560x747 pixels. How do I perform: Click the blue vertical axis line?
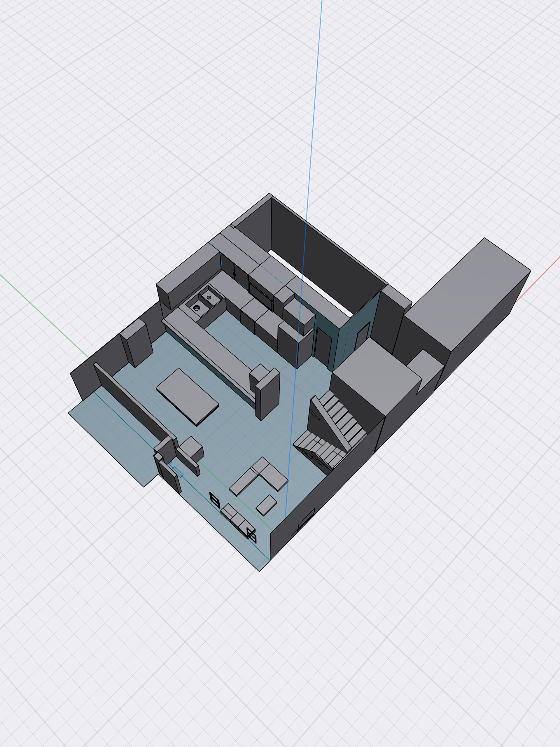pos(314,101)
